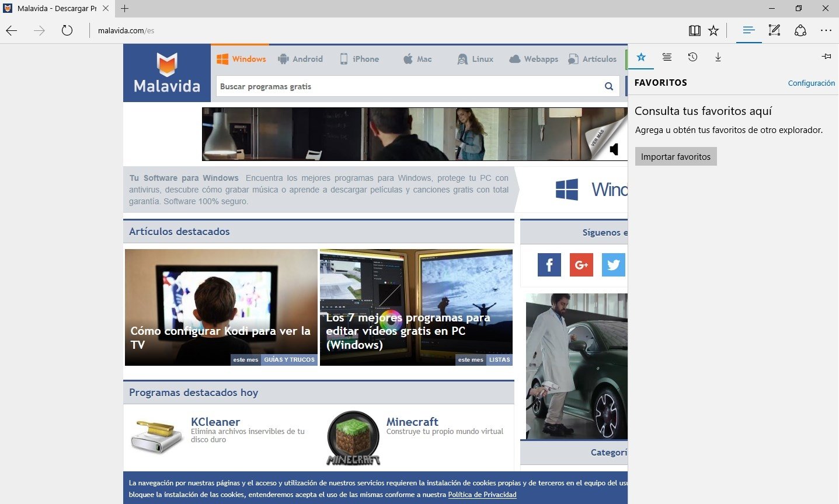Click the 'Programas destacados hoy' heading
Image resolution: width=839 pixels, height=504 pixels.
pyautogui.click(x=193, y=393)
